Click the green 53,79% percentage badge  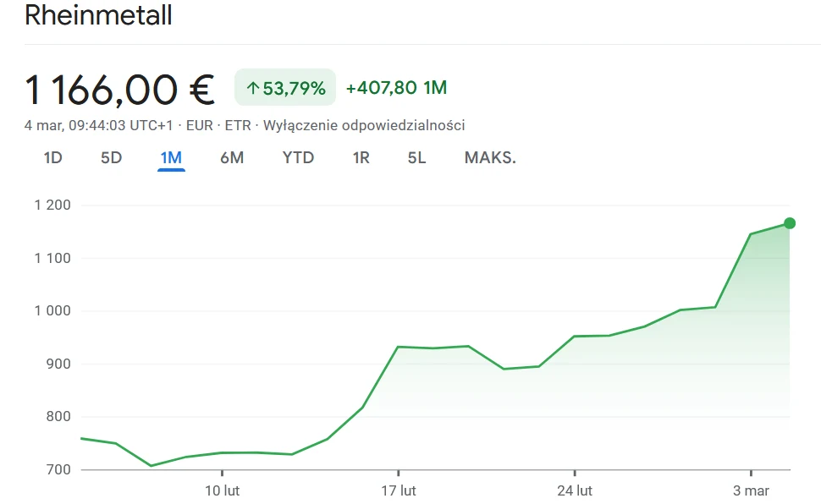click(x=288, y=87)
